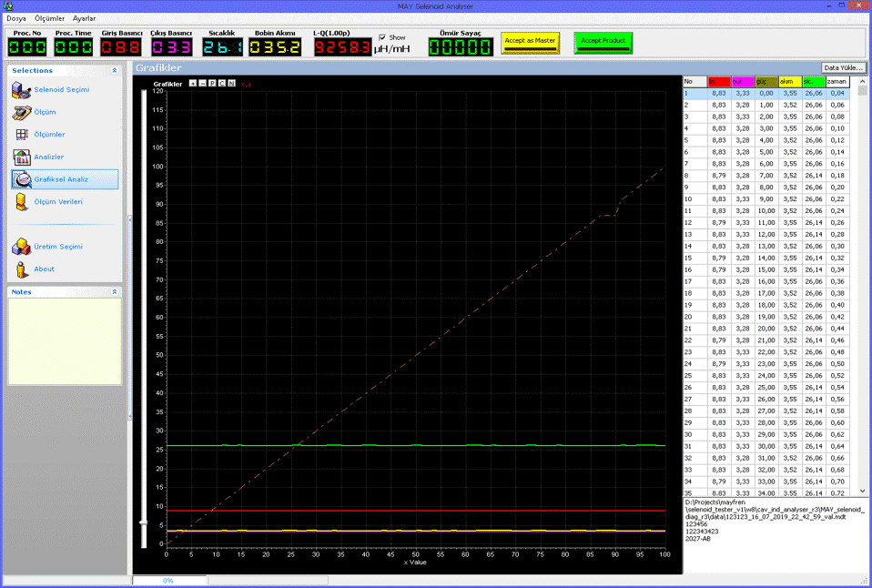Click the Ölçümler link in Selections panel

pos(49,135)
